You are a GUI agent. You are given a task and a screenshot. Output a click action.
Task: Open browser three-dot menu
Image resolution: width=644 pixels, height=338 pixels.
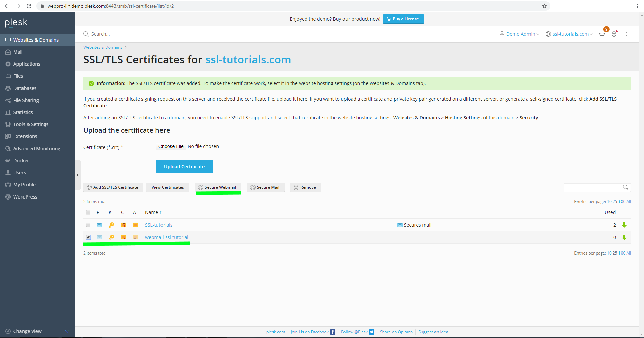(637, 6)
